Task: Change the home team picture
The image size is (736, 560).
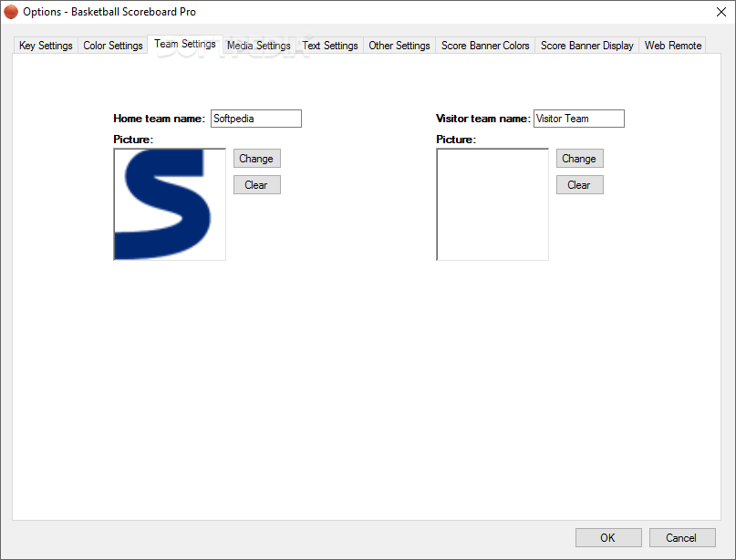Action: 257,159
